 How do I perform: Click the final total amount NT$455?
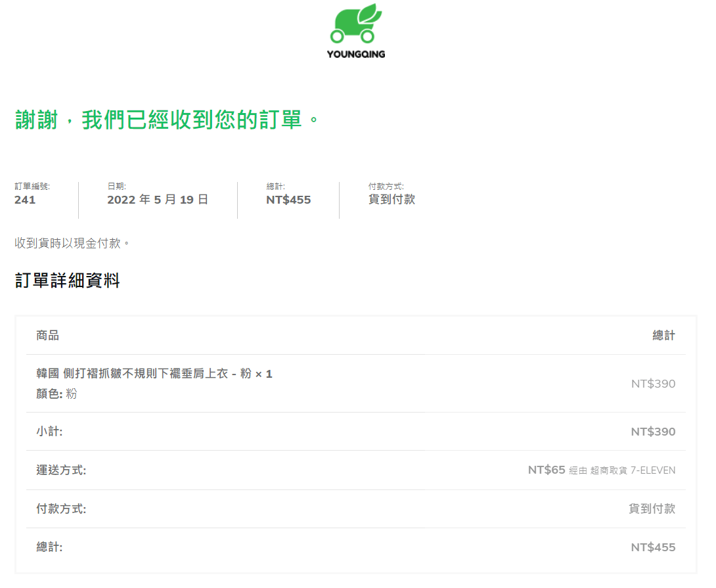(x=653, y=547)
